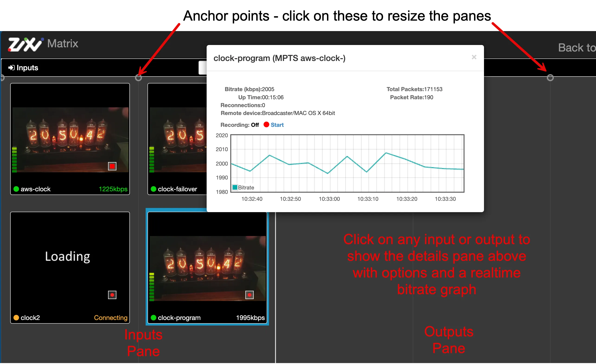Click the green status dot beside clock-failover
The height and width of the screenshot is (364, 596).
(x=154, y=189)
